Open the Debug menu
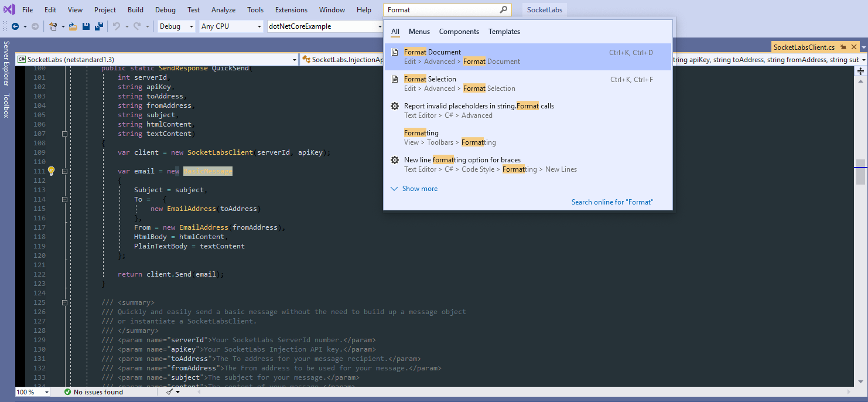Viewport: 868px width, 402px height. tap(165, 10)
